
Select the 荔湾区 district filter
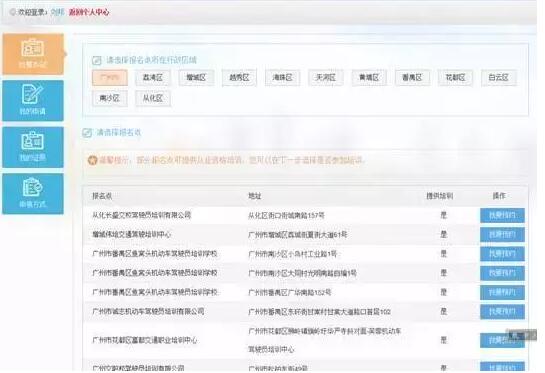(x=153, y=78)
